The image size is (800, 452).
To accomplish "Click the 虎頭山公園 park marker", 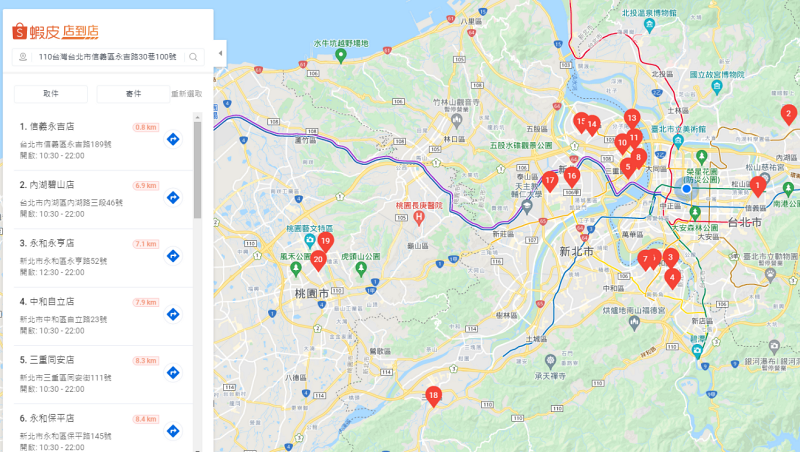I will pyautogui.click(x=361, y=268).
